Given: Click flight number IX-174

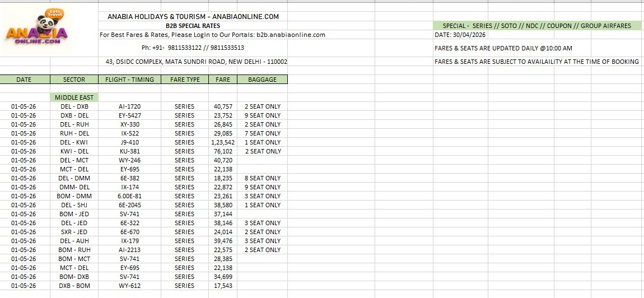Looking at the screenshot, I should pyautogui.click(x=129, y=188).
